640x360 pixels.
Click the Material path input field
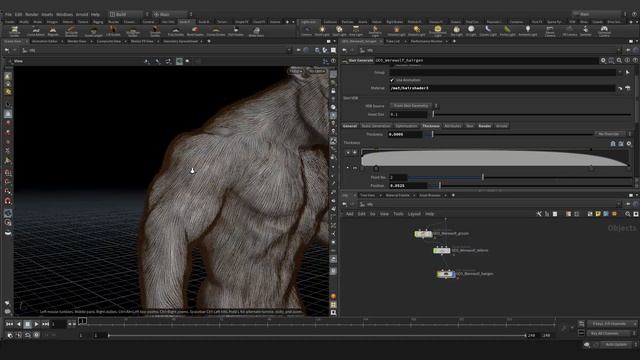[x=502, y=88]
